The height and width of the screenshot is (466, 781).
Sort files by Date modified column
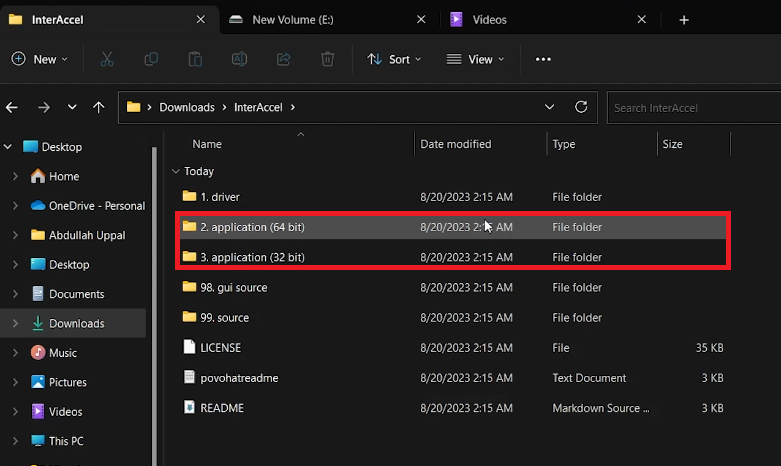(x=455, y=144)
